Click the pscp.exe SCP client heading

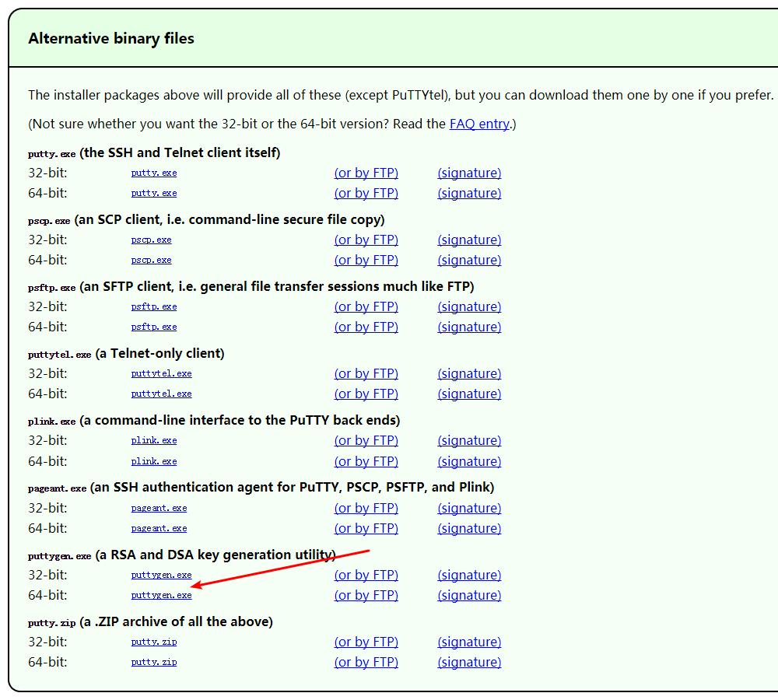coord(206,220)
